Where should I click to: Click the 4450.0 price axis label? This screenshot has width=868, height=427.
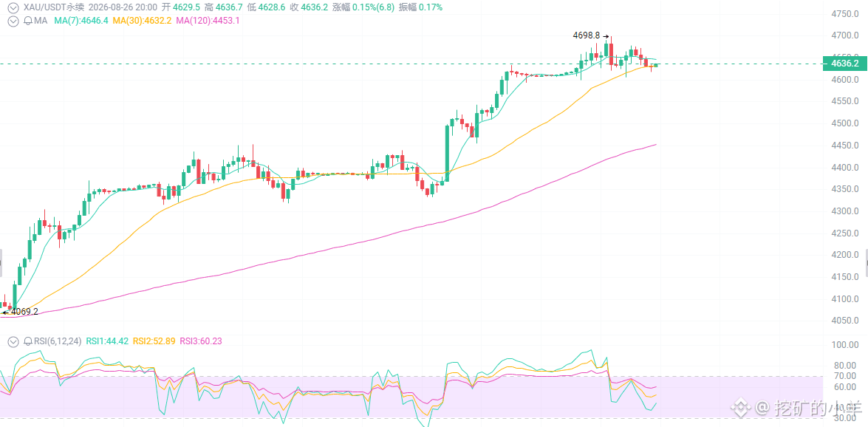click(x=844, y=145)
